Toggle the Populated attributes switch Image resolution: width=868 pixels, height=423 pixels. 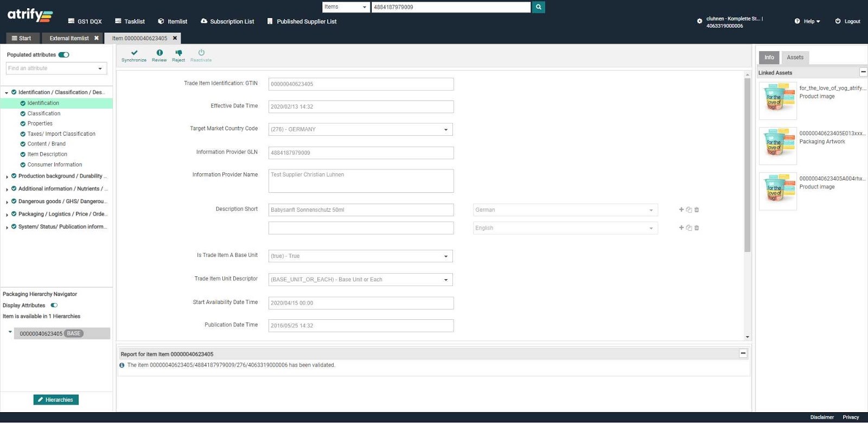[64, 55]
